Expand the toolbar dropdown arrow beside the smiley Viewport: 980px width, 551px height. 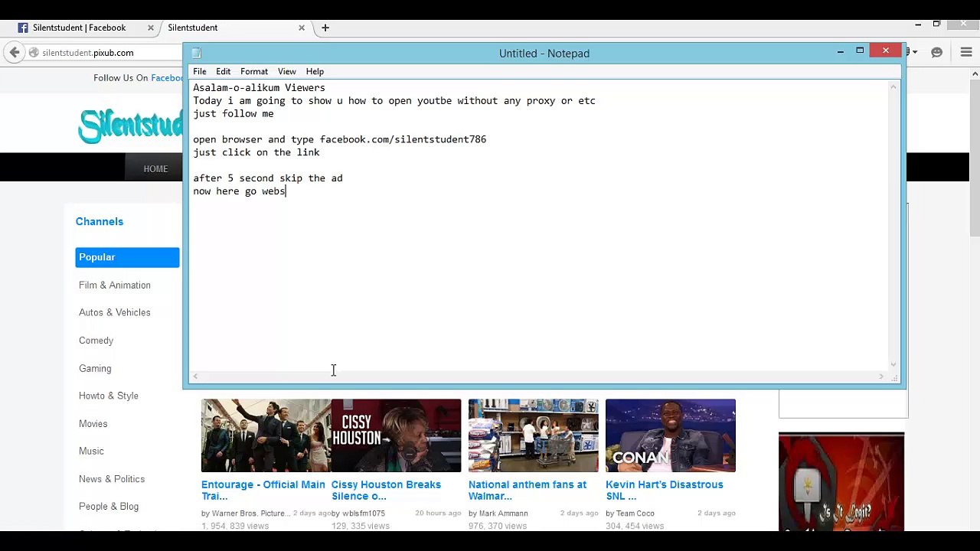914,52
